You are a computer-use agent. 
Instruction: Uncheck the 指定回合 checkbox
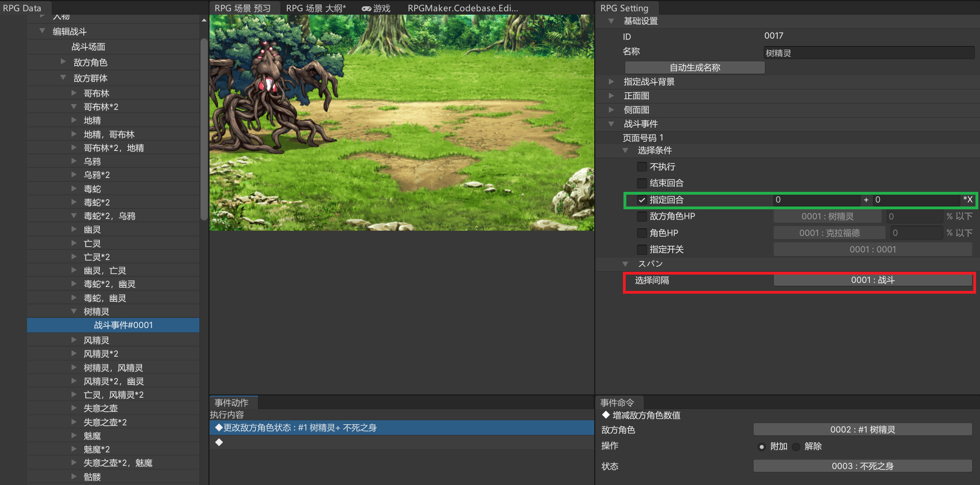tap(642, 200)
